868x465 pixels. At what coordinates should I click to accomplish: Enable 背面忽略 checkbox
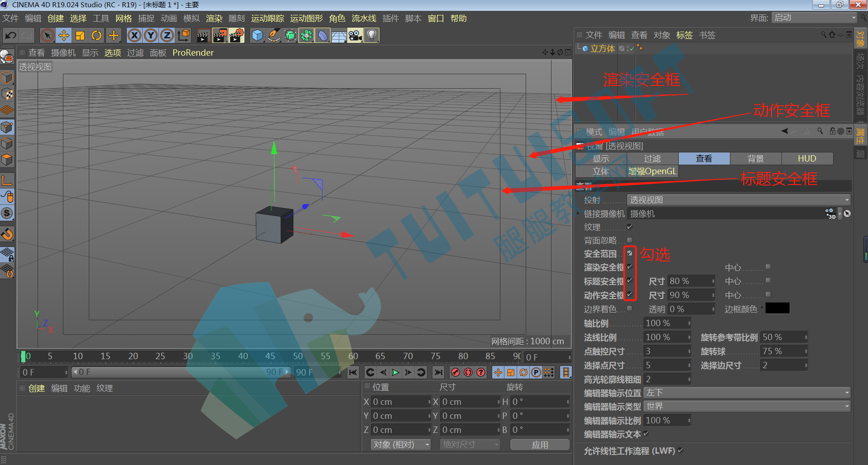[629, 240]
